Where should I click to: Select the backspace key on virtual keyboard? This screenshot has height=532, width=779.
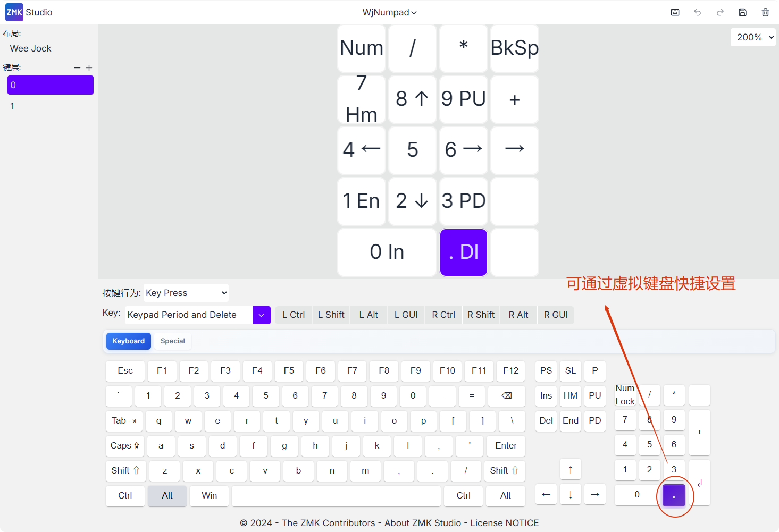pyautogui.click(x=506, y=395)
